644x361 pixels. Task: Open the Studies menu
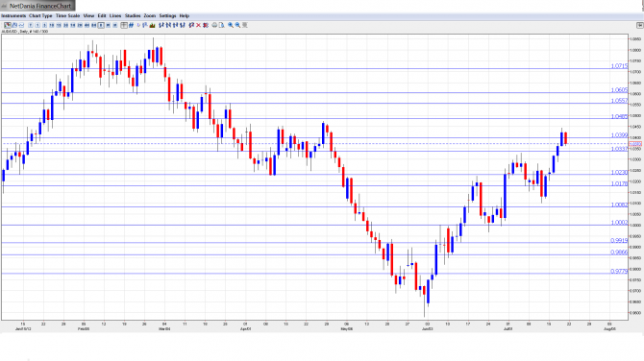(x=133, y=16)
